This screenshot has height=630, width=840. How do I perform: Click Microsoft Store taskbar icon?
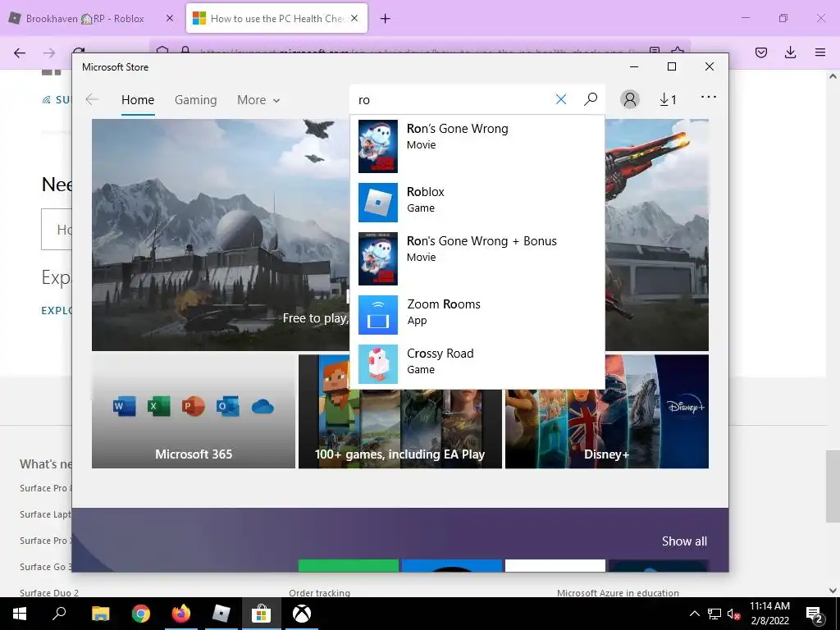coord(262,614)
